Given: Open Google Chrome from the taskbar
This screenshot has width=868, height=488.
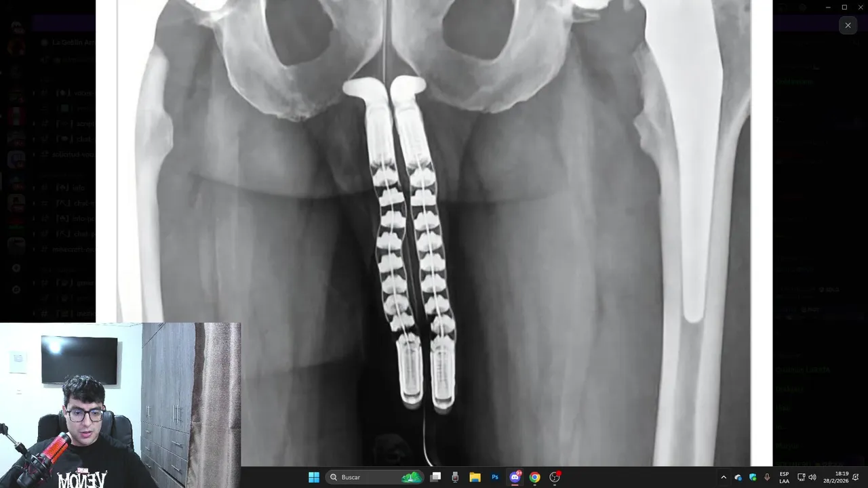Looking at the screenshot, I should click(x=534, y=477).
